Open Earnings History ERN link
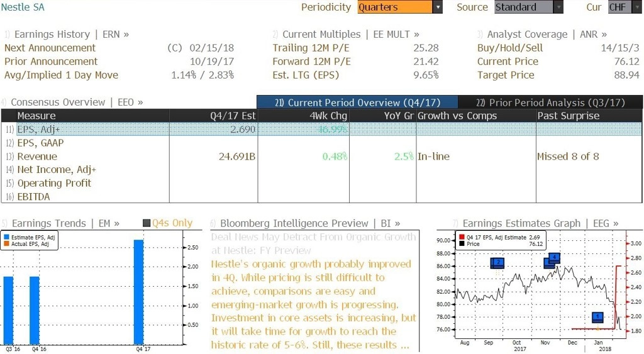644x354 pixels. click(72, 35)
